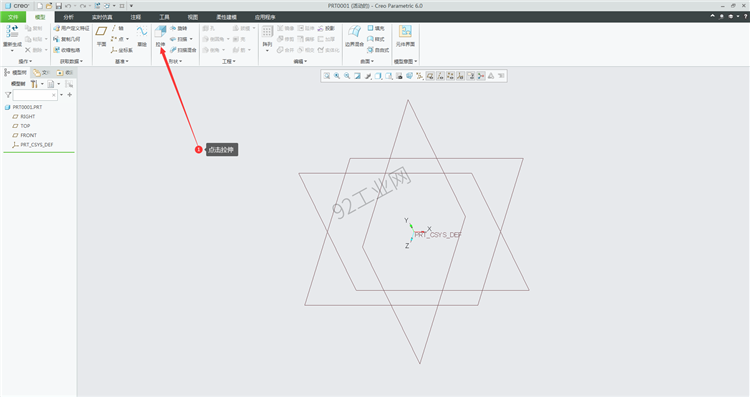Click the zoom in magnifier icon
This screenshot has width=750, height=397.
pyautogui.click(x=337, y=76)
